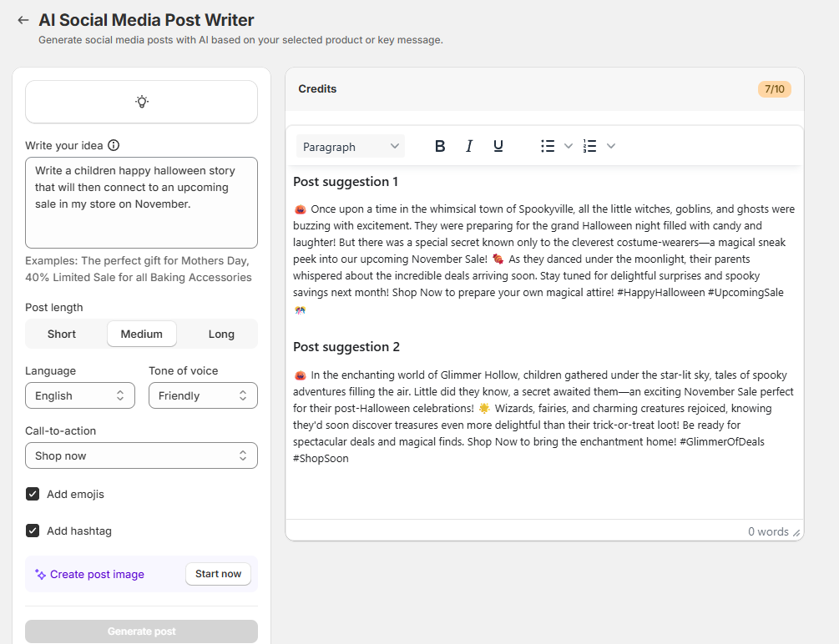839x644 pixels.
Task: Click the Add hashtag label text
Action: point(79,531)
